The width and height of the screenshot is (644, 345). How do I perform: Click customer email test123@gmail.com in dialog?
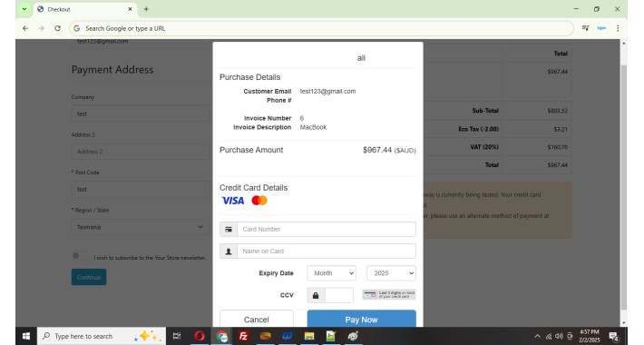point(327,92)
